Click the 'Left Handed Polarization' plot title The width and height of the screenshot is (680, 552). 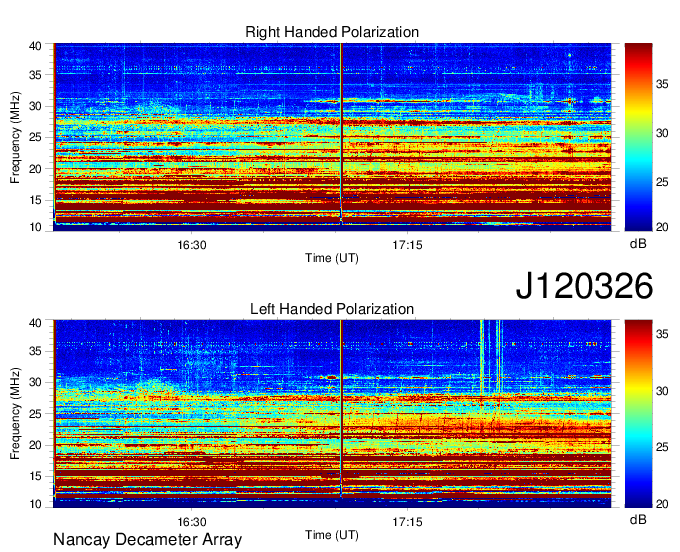332,309
